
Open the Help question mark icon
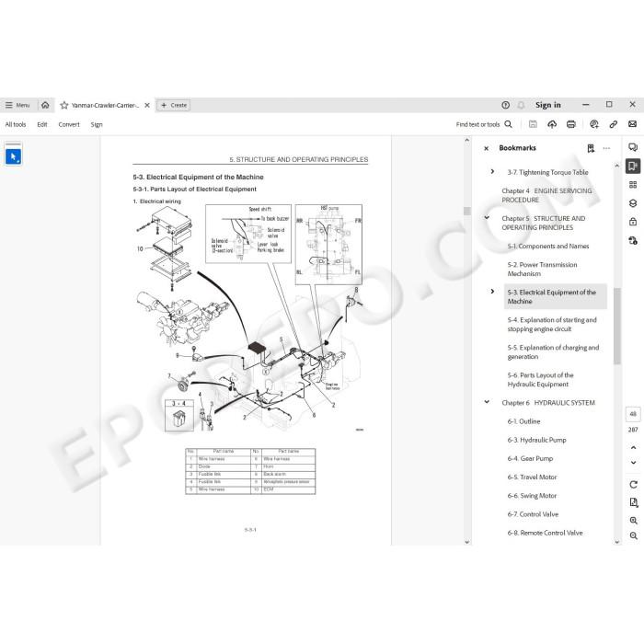click(x=506, y=105)
